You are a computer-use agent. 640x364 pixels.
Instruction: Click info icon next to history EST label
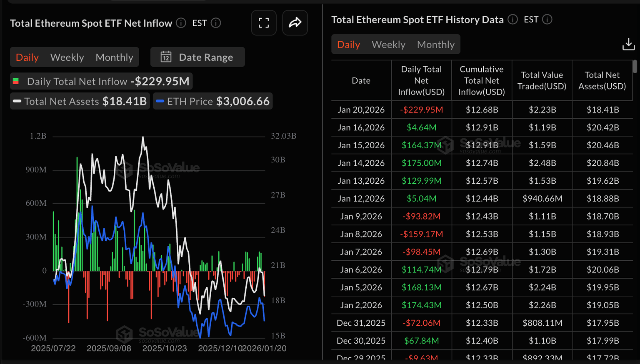tap(547, 20)
